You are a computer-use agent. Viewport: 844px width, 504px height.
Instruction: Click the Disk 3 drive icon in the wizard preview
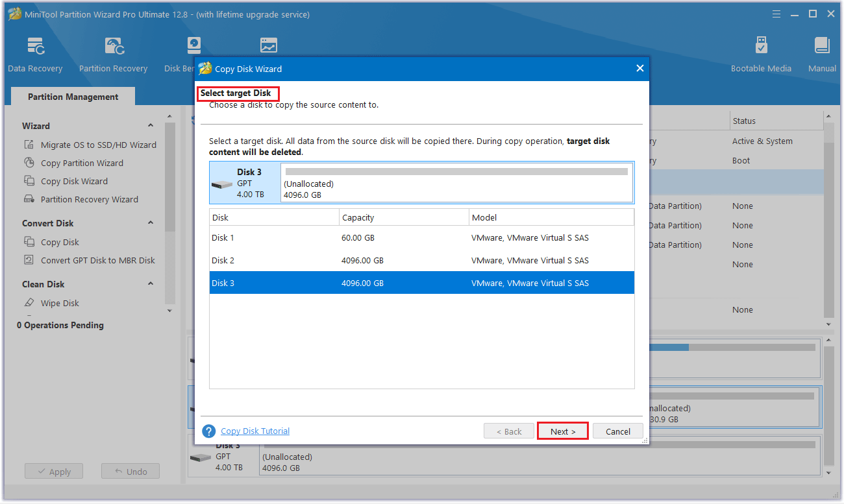pos(222,185)
